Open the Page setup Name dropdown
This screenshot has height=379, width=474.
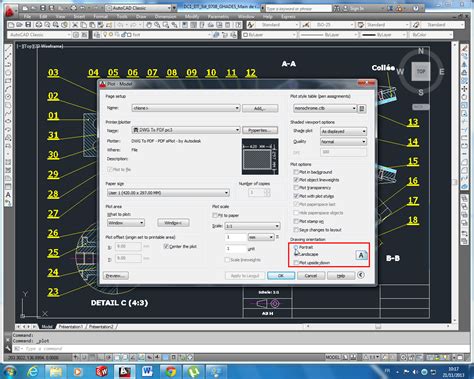tap(186, 108)
